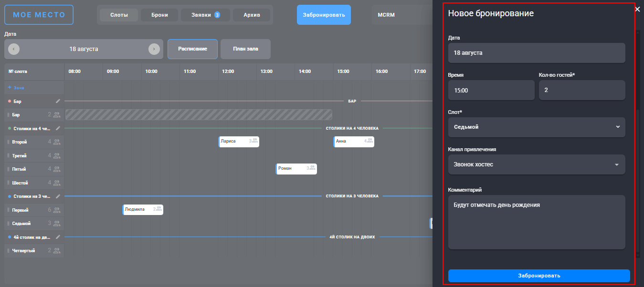Click the 12:00 column header
Viewport: 644px width, 287px height.
pos(228,72)
